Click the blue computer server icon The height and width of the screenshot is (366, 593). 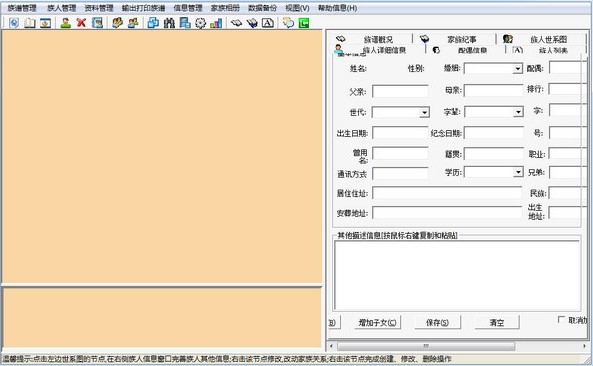pyautogui.click(x=185, y=23)
